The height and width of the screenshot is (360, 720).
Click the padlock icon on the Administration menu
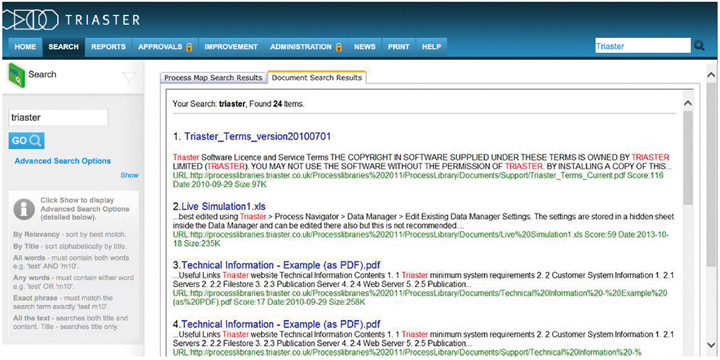coord(338,47)
